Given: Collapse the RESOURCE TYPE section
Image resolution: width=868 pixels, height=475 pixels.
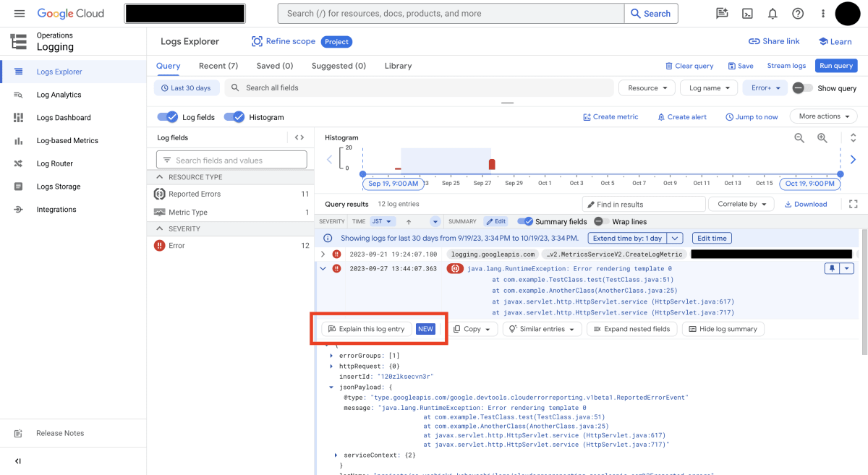Looking at the screenshot, I should pos(161,177).
